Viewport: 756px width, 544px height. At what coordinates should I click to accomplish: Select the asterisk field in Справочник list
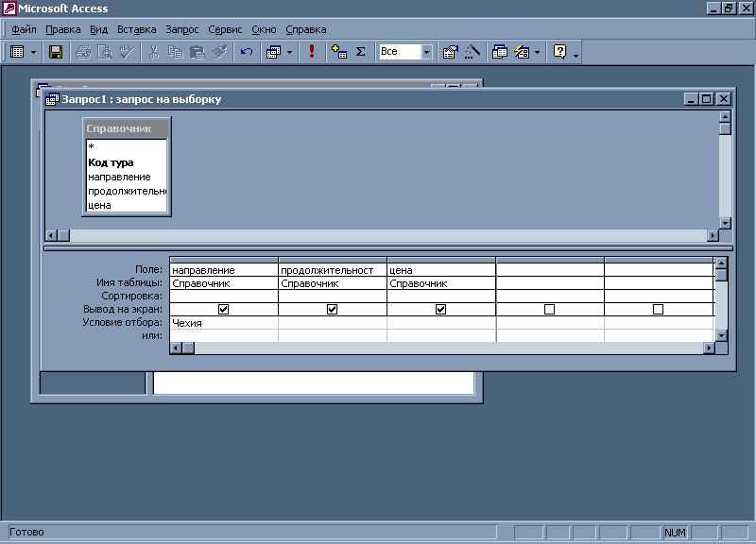coord(127,146)
